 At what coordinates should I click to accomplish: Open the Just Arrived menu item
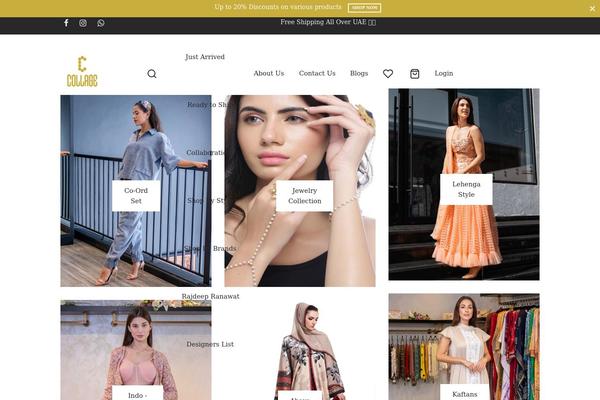click(x=205, y=57)
